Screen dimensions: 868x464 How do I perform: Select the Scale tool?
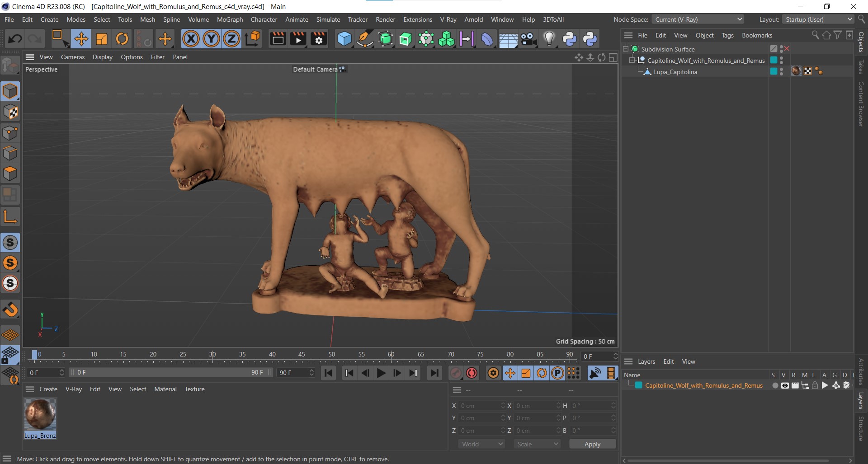102,39
